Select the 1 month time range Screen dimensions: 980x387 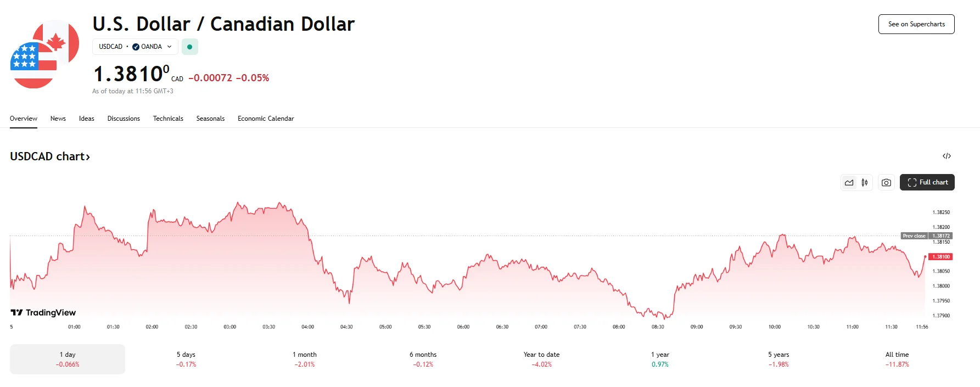click(x=305, y=359)
